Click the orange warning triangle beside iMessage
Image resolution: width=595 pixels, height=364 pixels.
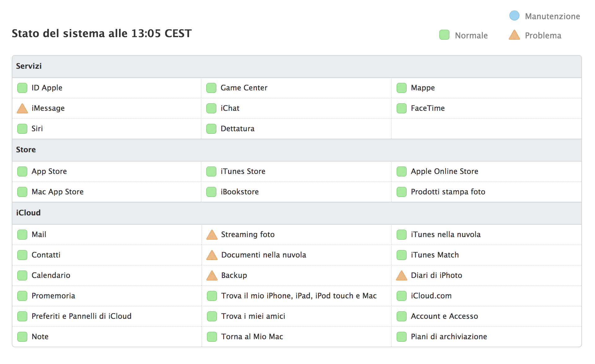coord(22,108)
